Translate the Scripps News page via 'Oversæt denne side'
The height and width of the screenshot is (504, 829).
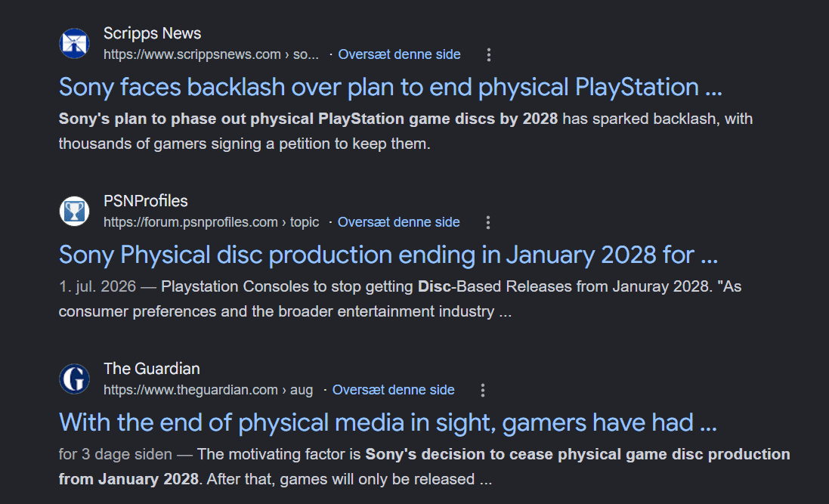tap(399, 54)
